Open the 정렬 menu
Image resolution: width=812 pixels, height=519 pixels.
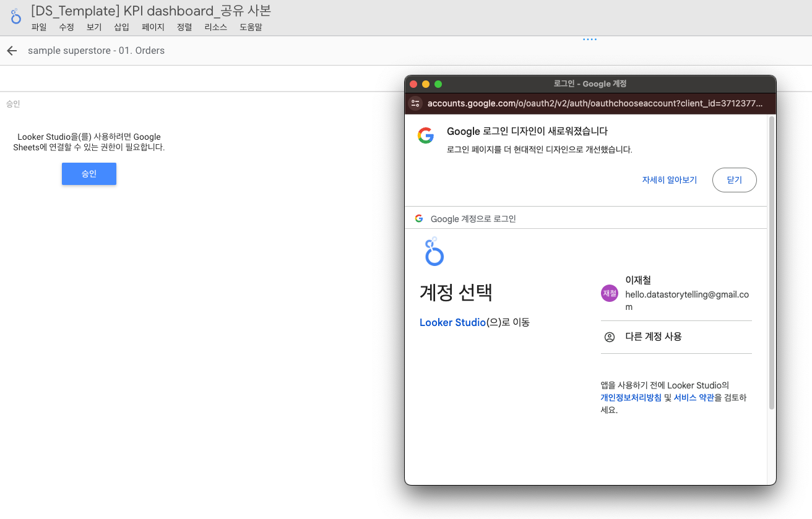coord(184,27)
